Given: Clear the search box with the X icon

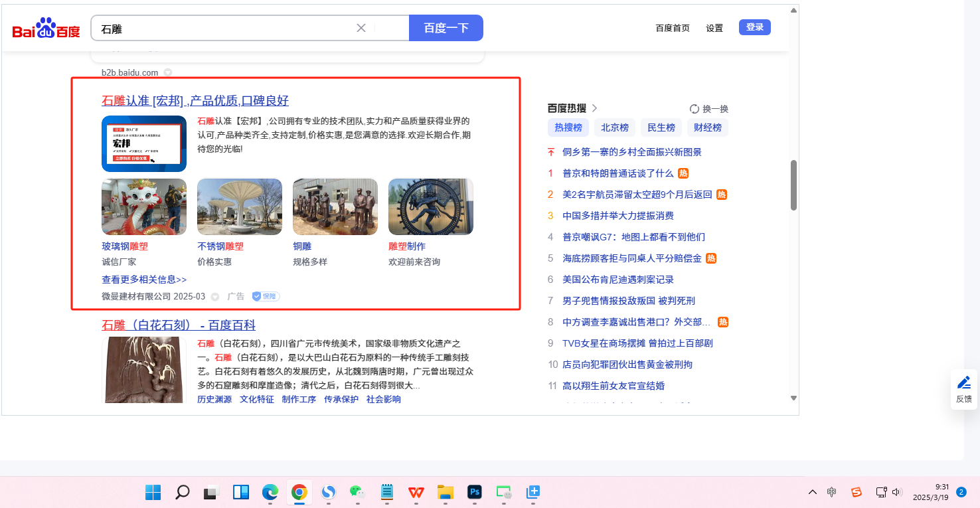Looking at the screenshot, I should click(361, 28).
